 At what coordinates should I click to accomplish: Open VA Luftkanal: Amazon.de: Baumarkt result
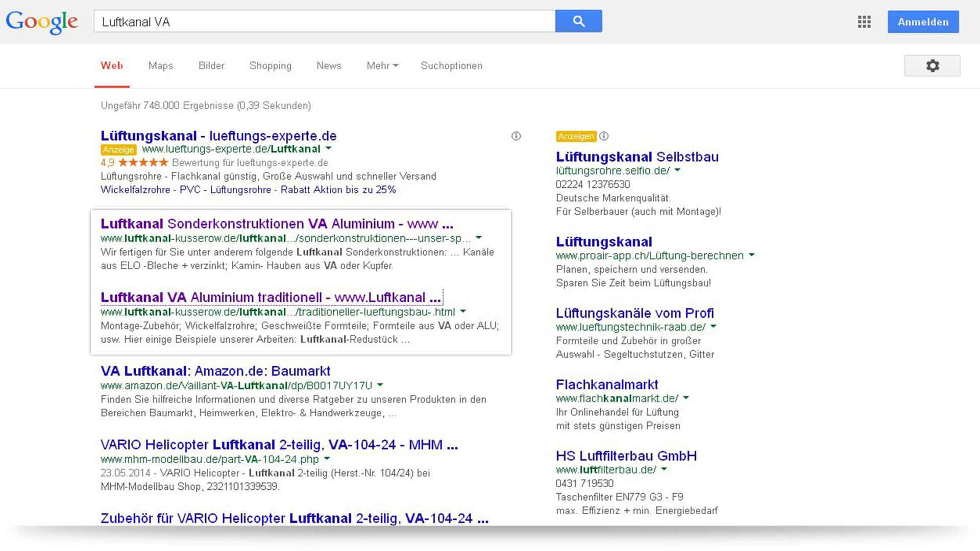click(215, 371)
